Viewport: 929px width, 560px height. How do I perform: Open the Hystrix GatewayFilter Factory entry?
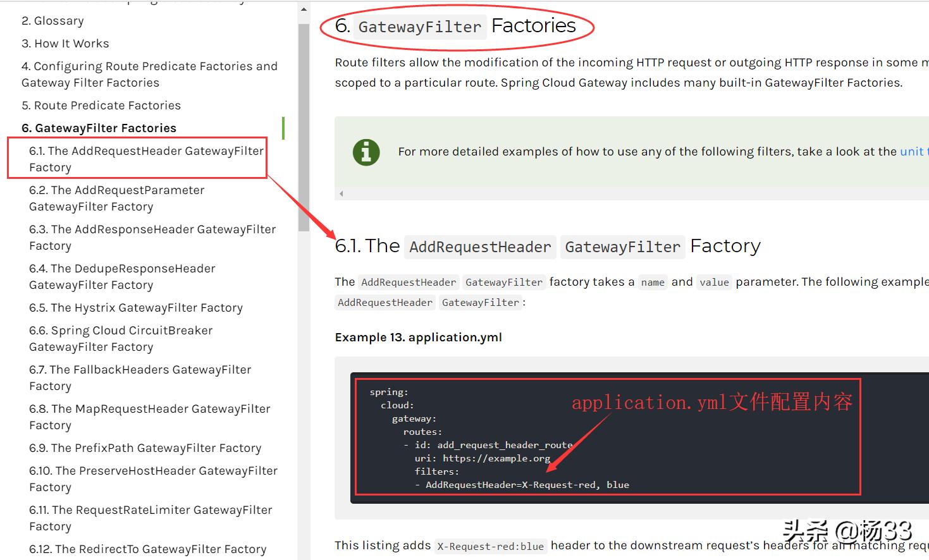click(135, 307)
